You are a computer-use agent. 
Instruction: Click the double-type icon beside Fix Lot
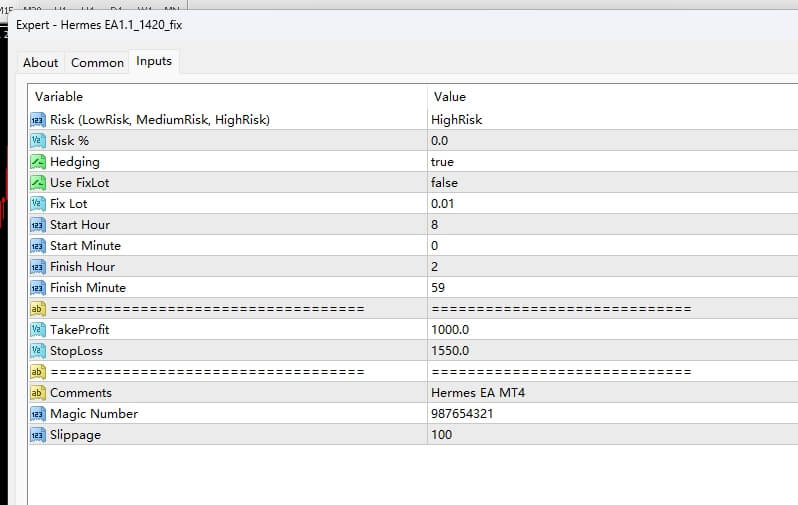coord(38,204)
